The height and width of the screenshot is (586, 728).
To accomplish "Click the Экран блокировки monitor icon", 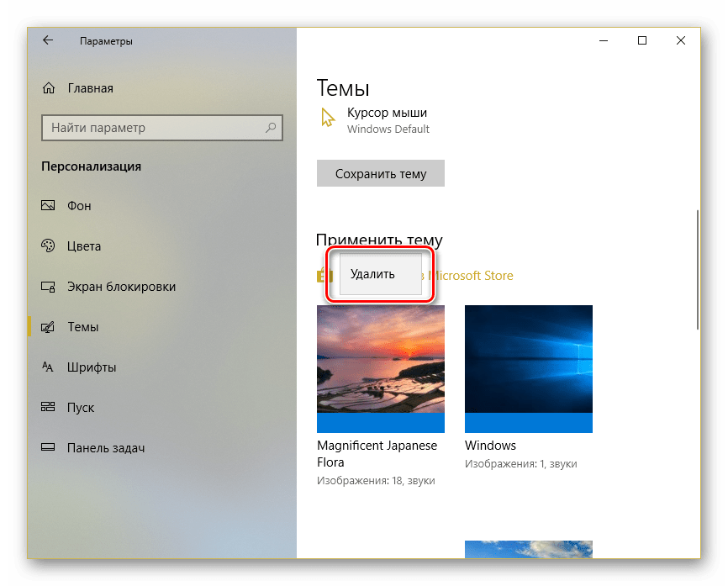I will point(49,287).
